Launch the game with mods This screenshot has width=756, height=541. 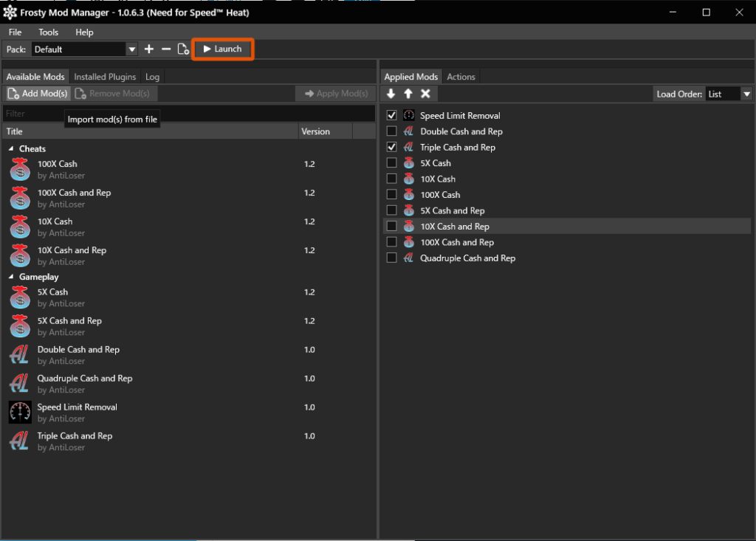click(x=223, y=49)
